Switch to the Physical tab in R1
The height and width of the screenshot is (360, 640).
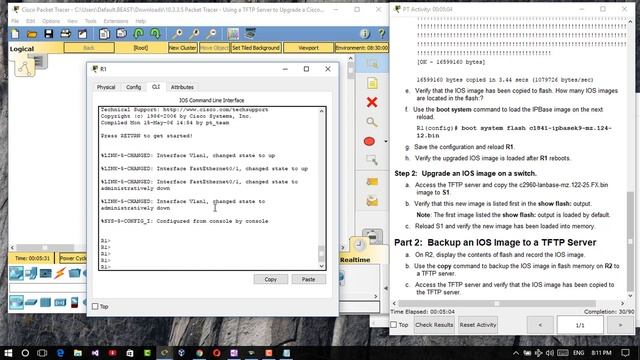pyautogui.click(x=106, y=87)
